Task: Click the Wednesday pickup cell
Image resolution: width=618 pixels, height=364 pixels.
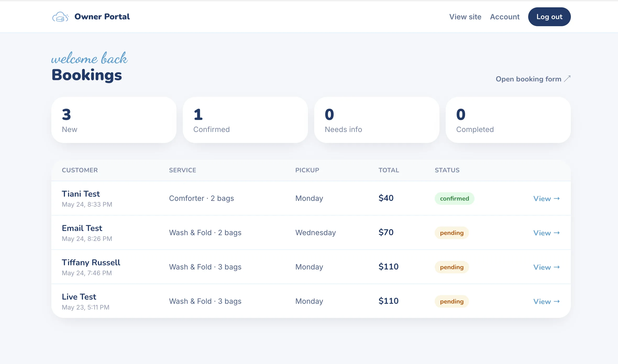Action: pos(316,233)
